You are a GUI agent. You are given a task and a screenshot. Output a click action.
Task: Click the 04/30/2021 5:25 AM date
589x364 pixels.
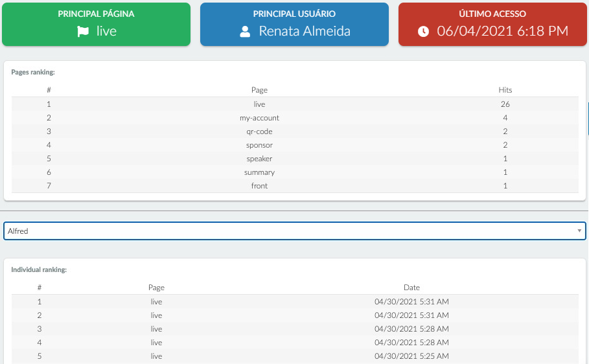click(411, 356)
